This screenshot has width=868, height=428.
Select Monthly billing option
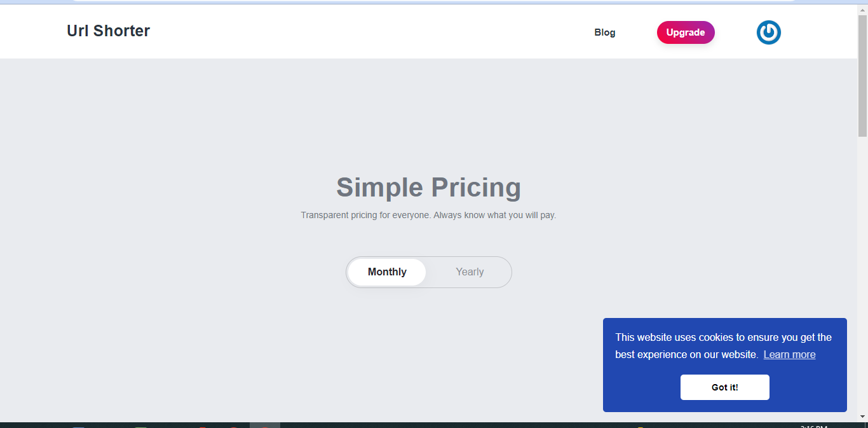pyautogui.click(x=387, y=272)
